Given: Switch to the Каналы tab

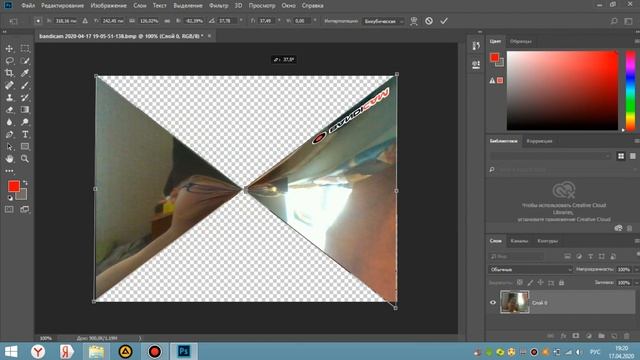Looking at the screenshot, I should 519,241.
